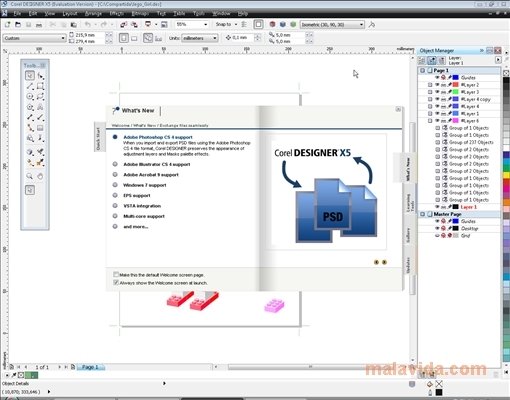The width and height of the screenshot is (510, 400).
Task: Uncheck Always show the Welcome screen at launch
Action: [116, 283]
